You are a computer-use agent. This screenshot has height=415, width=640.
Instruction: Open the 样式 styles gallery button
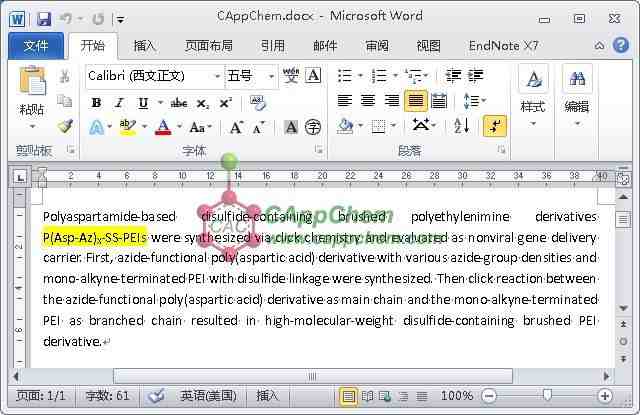(533, 95)
